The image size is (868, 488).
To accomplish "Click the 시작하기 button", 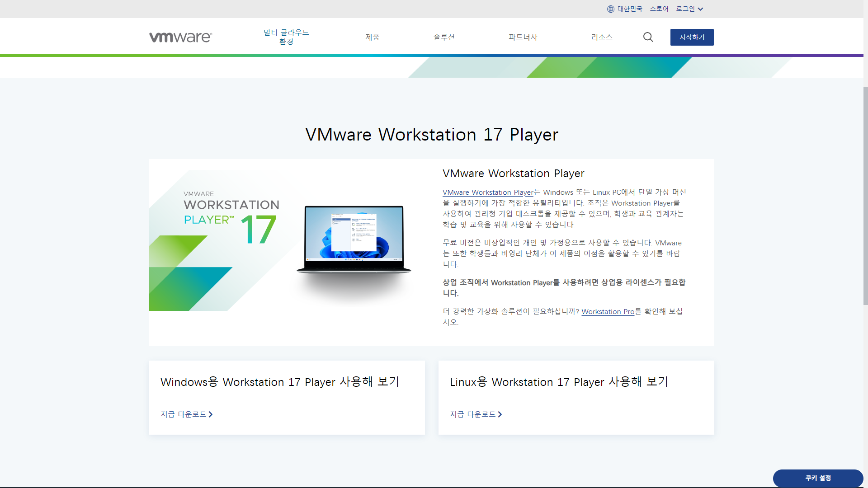I will point(692,37).
